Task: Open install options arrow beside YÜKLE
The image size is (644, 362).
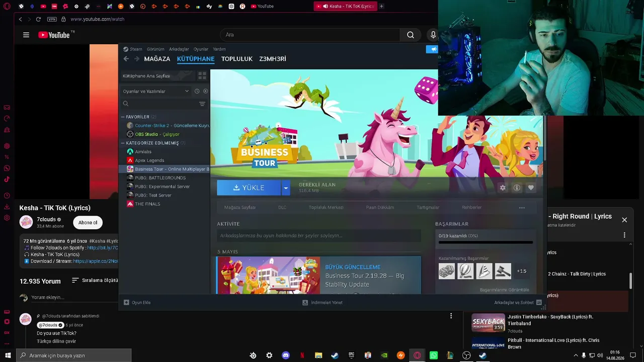Action: pos(286,188)
